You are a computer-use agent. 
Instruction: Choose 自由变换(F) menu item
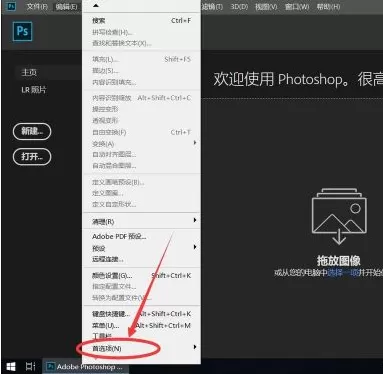click(141, 132)
